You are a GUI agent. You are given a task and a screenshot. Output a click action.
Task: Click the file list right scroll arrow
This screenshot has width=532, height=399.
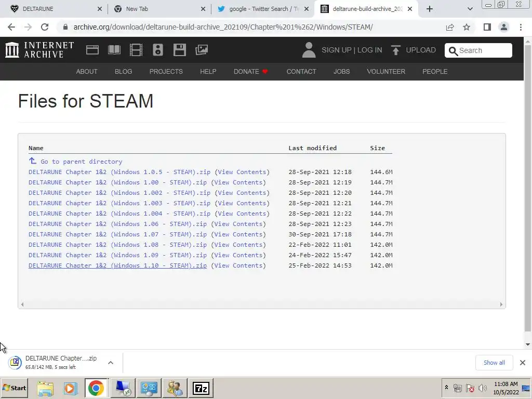pos(501,304)
